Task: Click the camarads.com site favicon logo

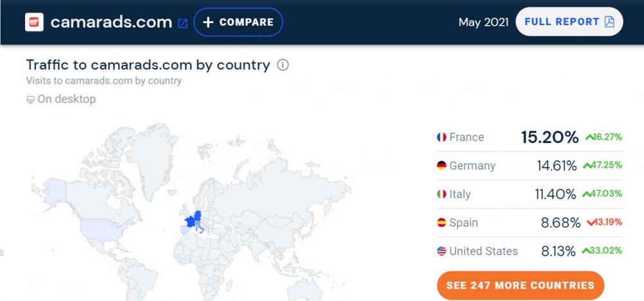Action: tap(34, 22)
